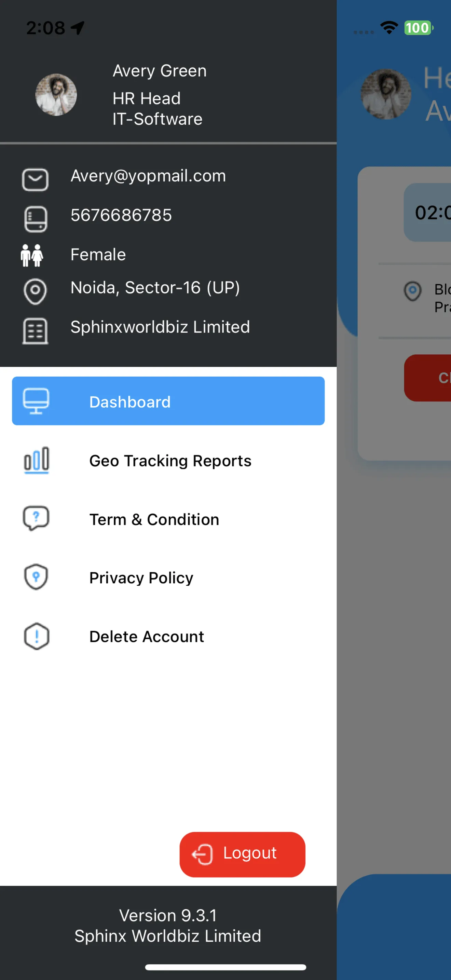
Task: Tap the blue location pin on background card
Action: [x=413, y=291]
